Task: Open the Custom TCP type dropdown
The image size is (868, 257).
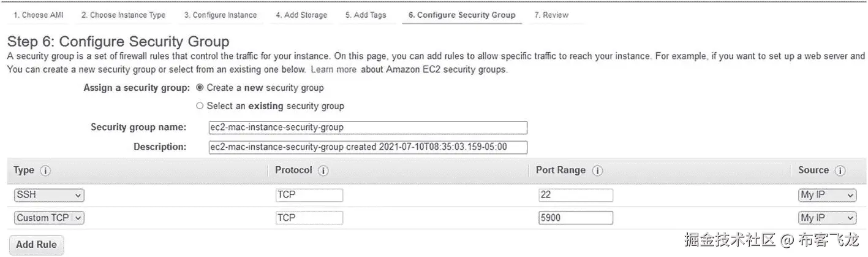Action: (x=48, y=218)
